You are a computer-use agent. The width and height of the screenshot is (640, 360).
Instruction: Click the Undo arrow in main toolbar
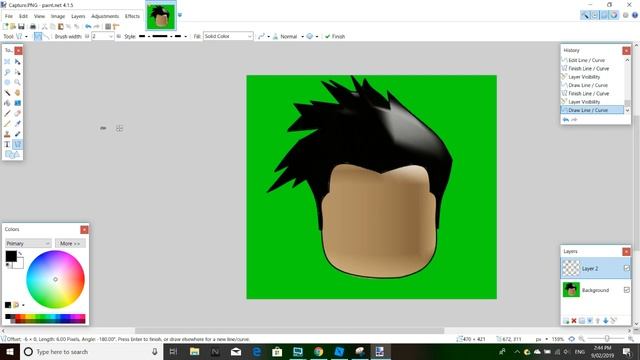tap(88, 27)
